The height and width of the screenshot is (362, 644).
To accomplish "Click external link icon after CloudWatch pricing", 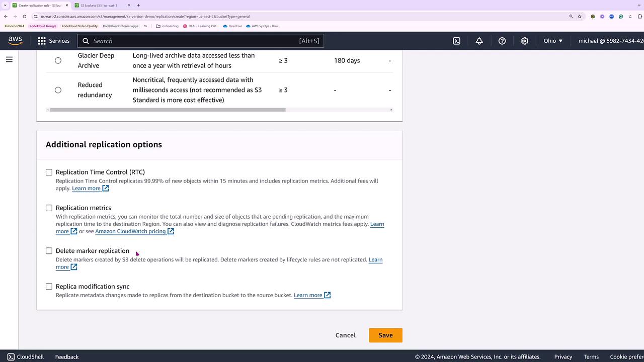I will point(171,231).
